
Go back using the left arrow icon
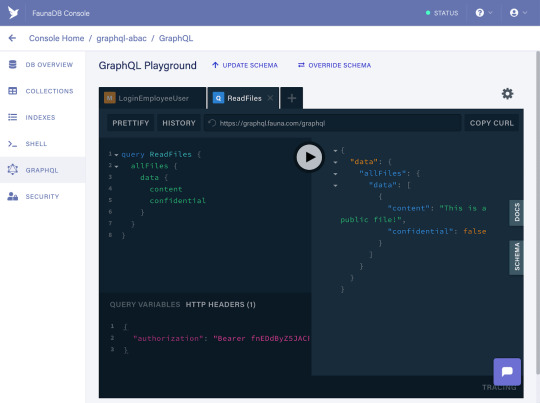click(12, 38)
